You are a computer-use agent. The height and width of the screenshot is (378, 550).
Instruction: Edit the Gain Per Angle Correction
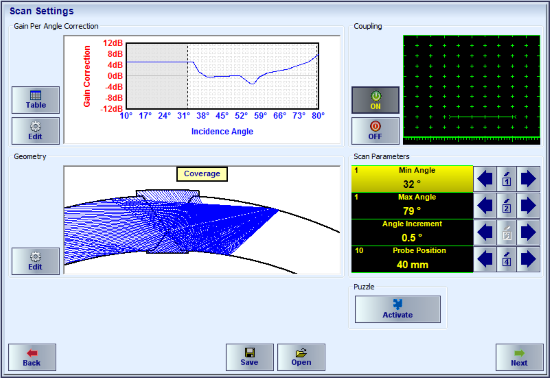[x=35, y=131]
